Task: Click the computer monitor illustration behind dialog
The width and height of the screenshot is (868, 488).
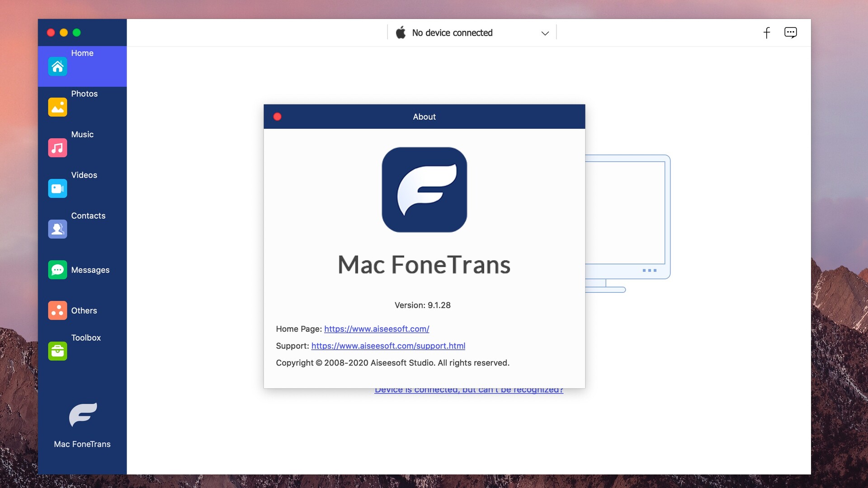Action: click(627, 223)
